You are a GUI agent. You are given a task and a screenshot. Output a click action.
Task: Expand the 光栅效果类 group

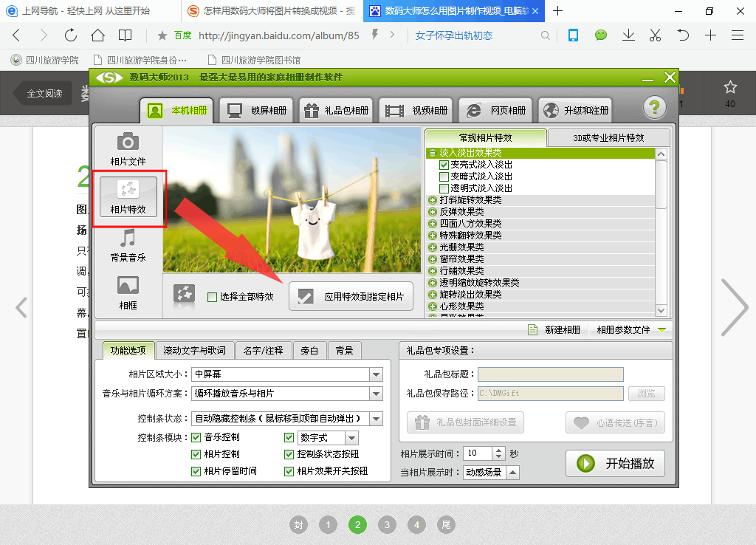(x=433, y=247)
